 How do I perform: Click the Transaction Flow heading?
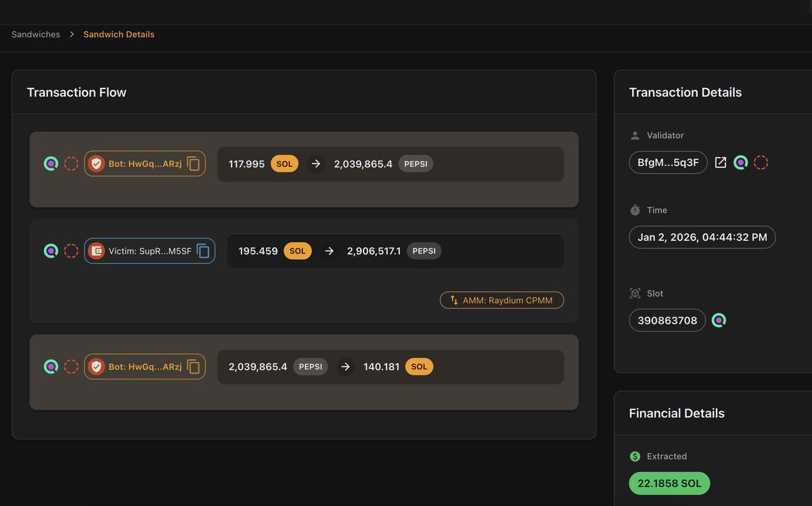tap(76, 93)
